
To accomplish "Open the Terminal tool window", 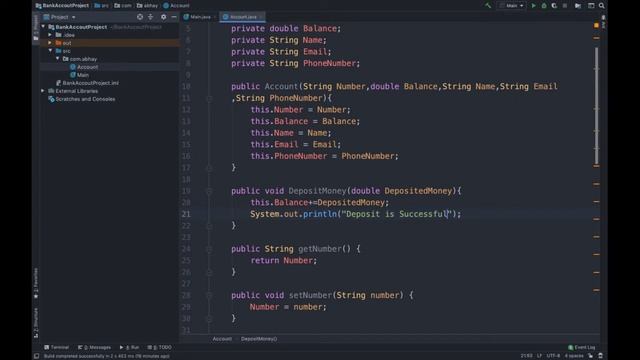I will pos(57,347).
